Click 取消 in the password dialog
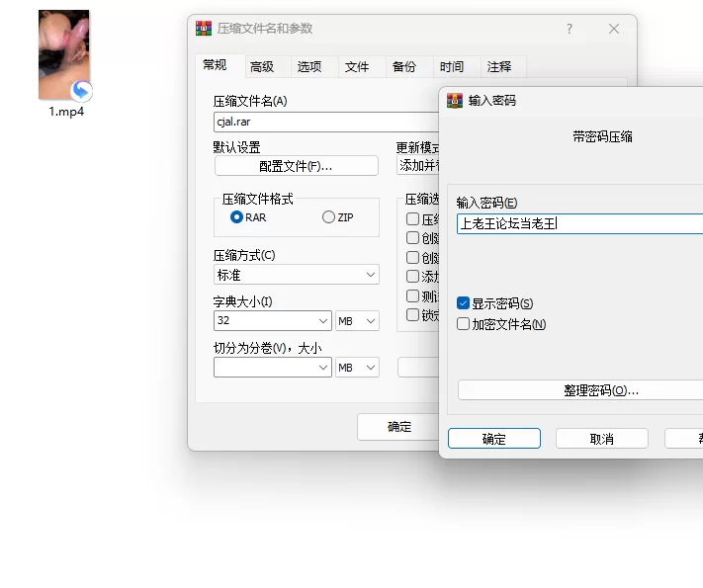This screenshot has height=588, width=703. point(602,439)
